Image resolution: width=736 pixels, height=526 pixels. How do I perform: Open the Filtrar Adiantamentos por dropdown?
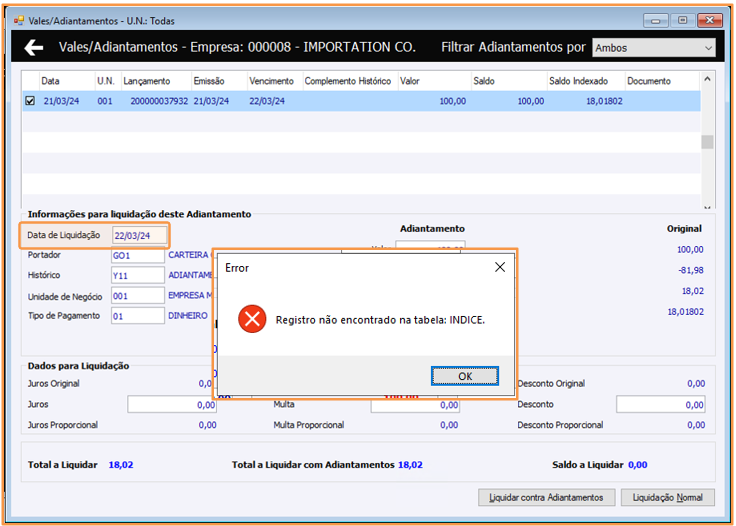[x=653, y=48]
